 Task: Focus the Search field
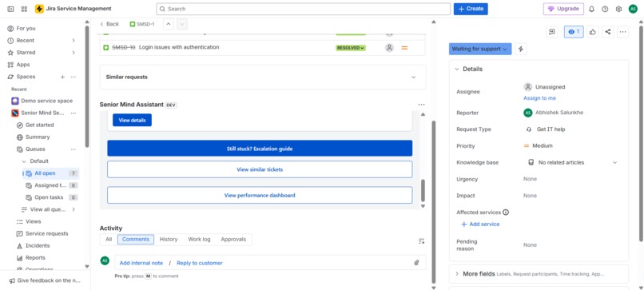coord(303,9)
